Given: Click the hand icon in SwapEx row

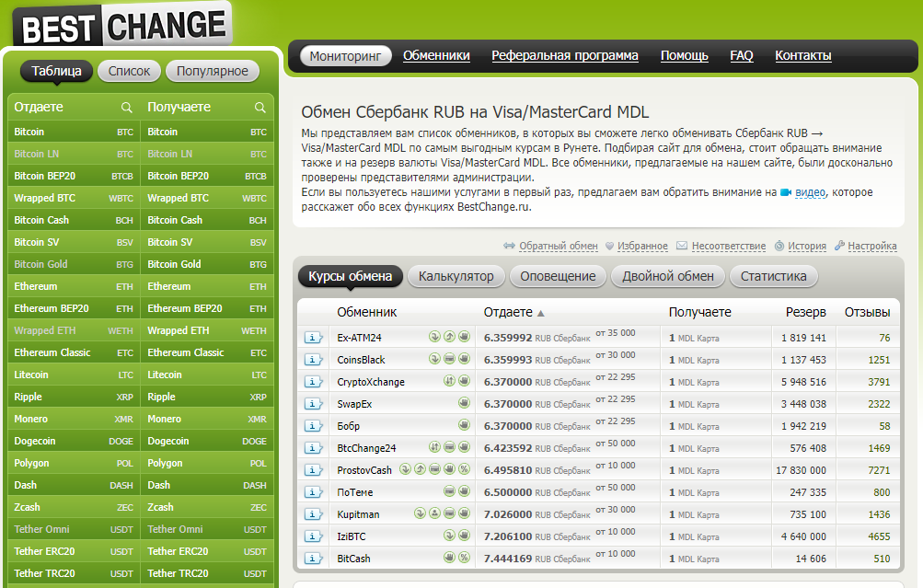Looking at the screenshot, I should [x=465, y=403].
